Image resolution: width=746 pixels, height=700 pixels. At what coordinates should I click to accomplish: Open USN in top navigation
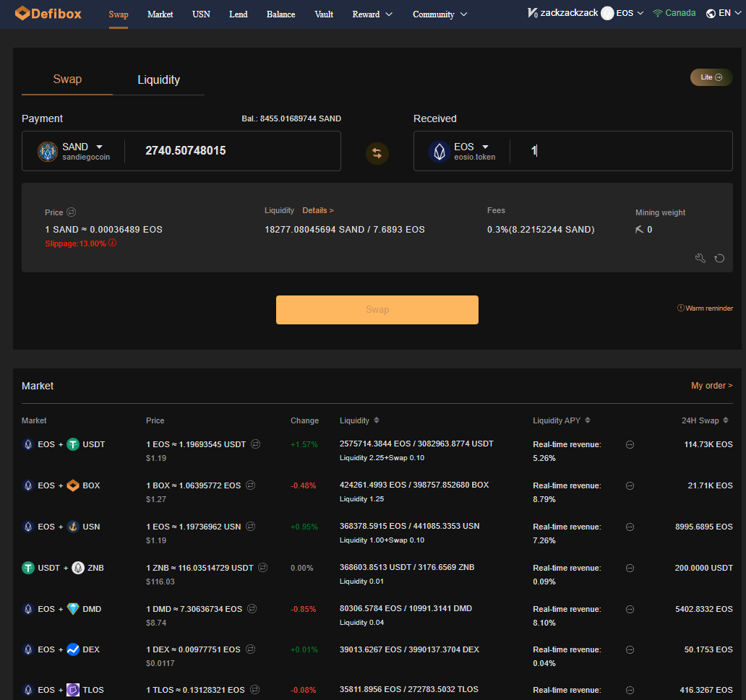point(201,14)
